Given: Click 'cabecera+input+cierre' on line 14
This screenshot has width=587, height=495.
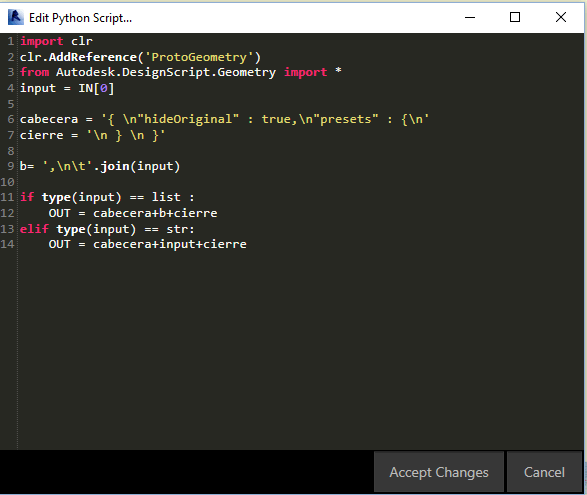Looking at the screenshot, I should point(170,245).
